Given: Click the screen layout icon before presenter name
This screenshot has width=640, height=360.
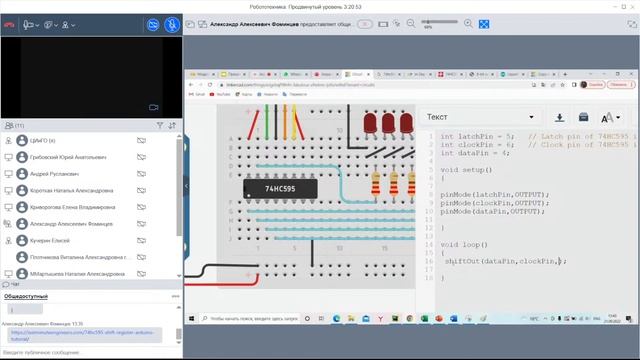Looking at the screenshot, I should click(x=202, y=24).
